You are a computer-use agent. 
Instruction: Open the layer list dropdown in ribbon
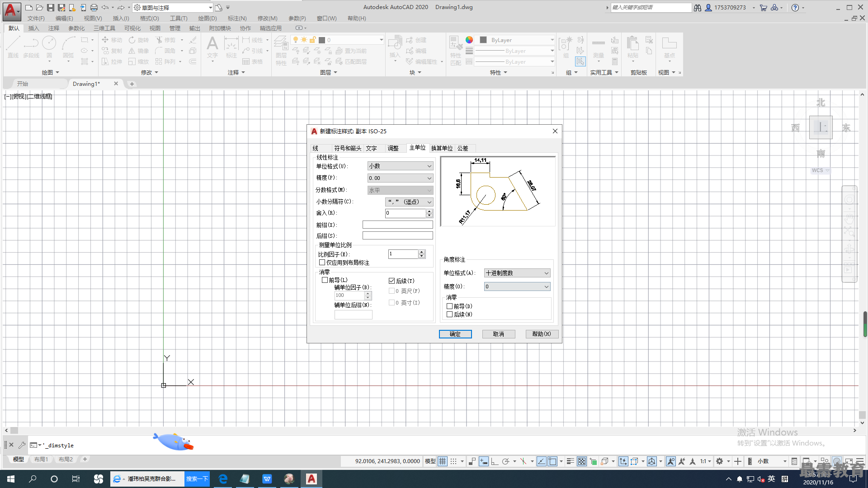click(x=337, y=40)
